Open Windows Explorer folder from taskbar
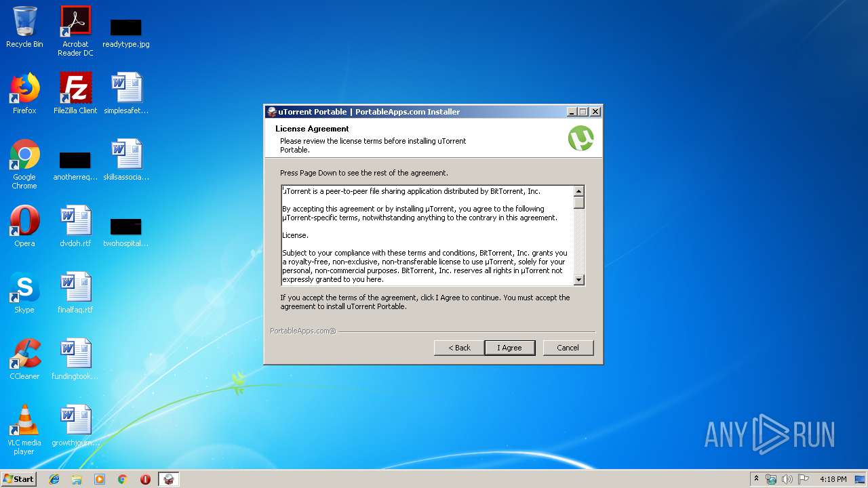 click(x=77, y=479)
